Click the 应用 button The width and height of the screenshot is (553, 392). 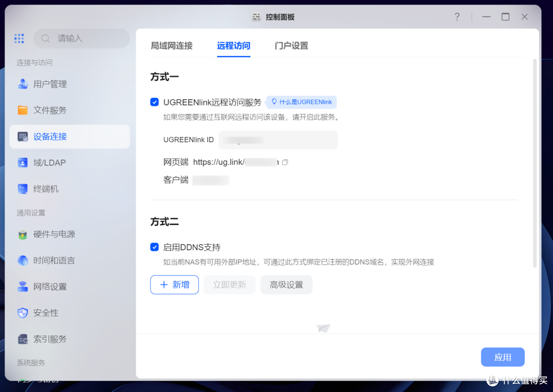tap(503, 357)
